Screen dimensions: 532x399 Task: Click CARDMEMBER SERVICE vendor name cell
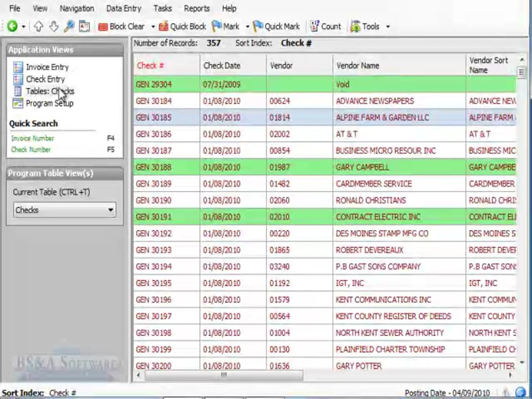click(x=399, y=183)
